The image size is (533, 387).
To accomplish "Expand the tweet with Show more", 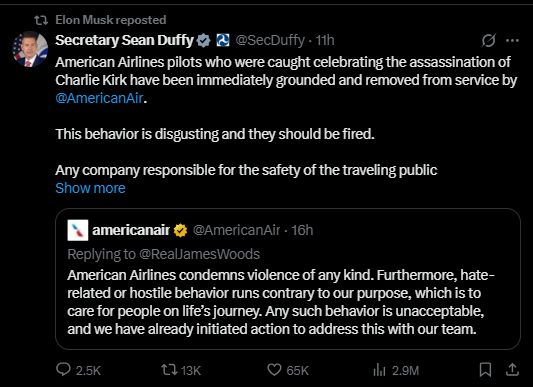I will 90,188.
